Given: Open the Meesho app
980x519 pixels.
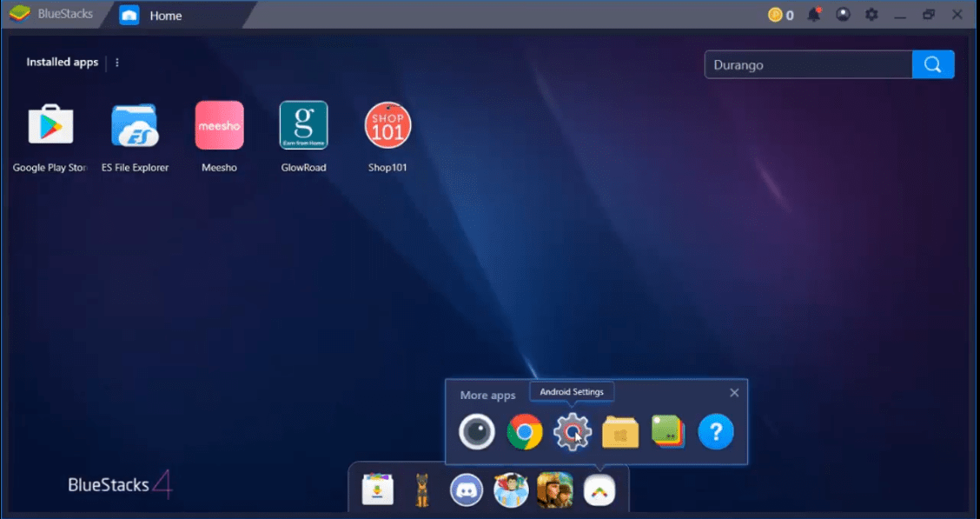Looking at the screenshot, I should [x=220, y=125].
